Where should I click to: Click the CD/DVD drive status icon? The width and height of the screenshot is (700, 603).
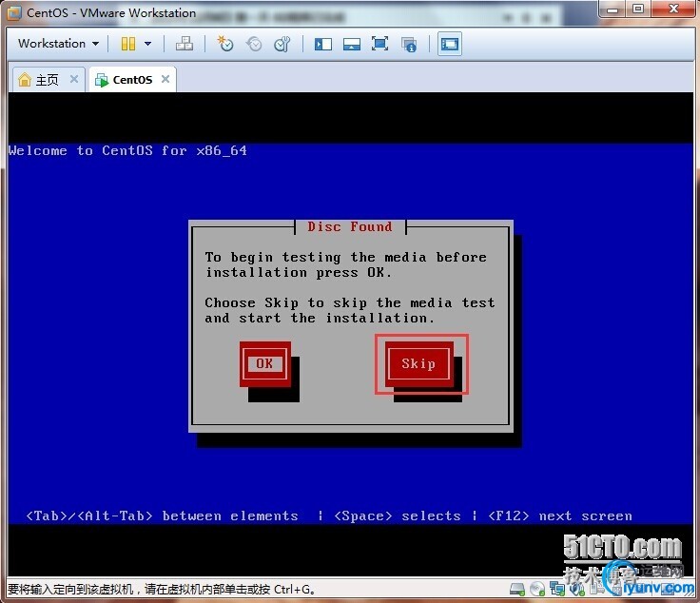coord(537,589)
